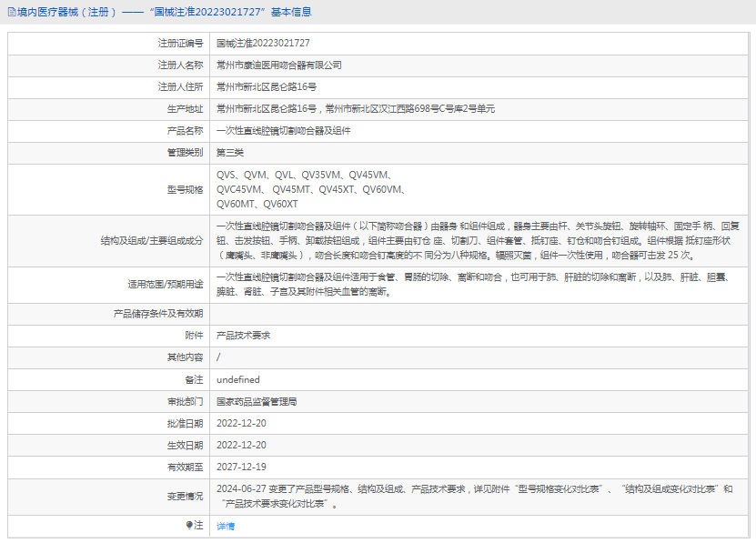756x543 pixels.
Task: Select registration number 国械注准20223021727 cell
Action: [x=263, y=43]
